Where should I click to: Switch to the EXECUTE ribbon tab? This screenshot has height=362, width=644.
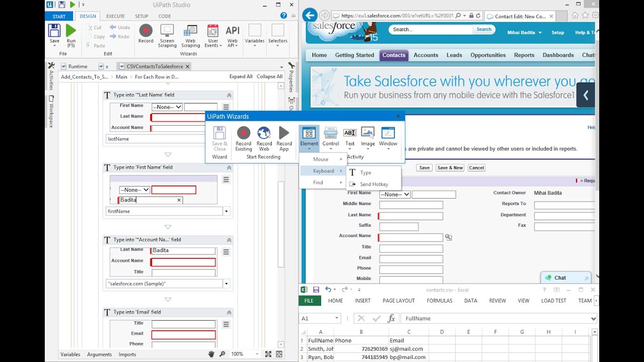(x=115, y=16)
